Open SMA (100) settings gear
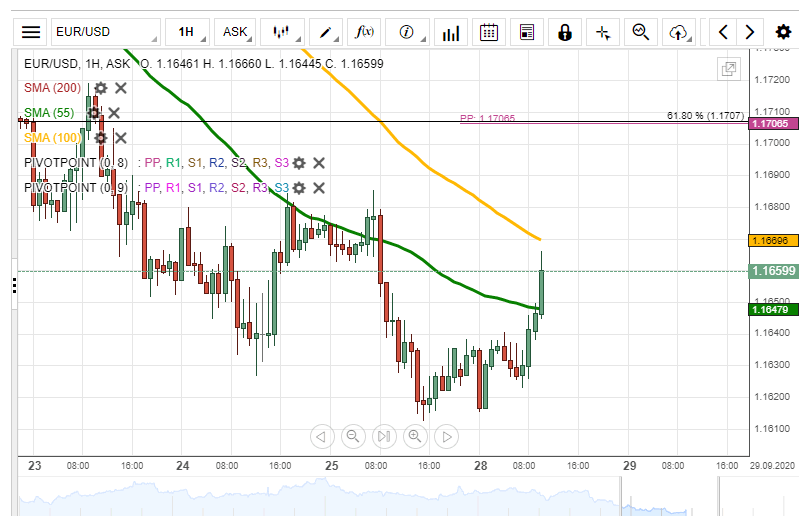This screenshot has width=803, height=520. click(x=101, y=138)
